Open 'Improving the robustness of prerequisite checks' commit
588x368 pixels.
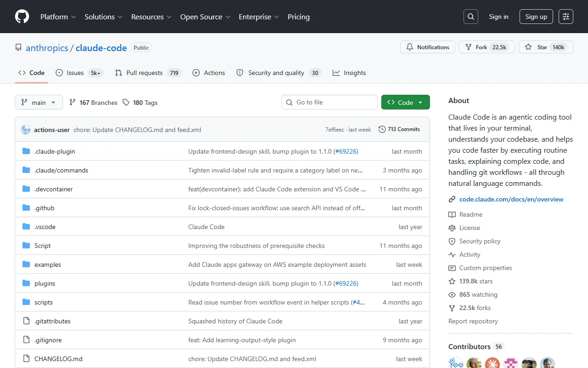pos(256,246)
